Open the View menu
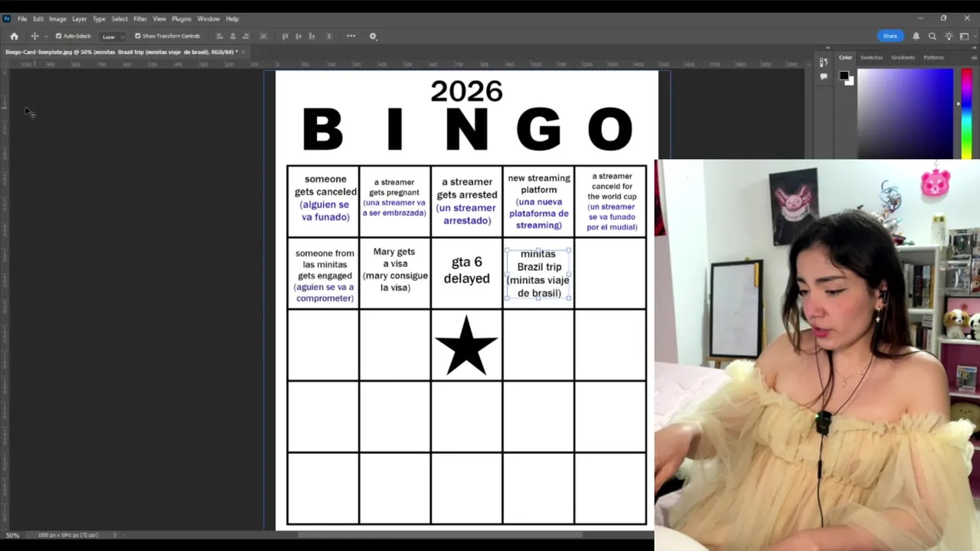 pos(159,18)
